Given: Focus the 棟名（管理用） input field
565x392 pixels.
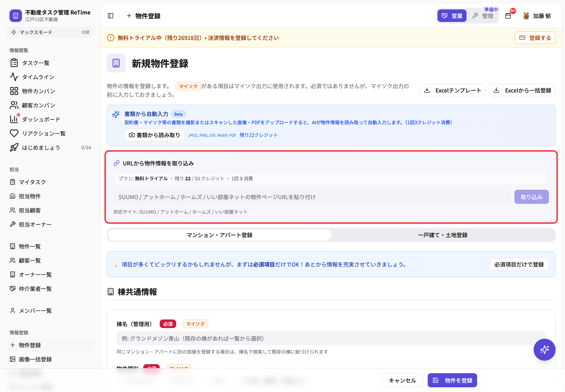Looking at the screenshot, I should coord(331,338).
